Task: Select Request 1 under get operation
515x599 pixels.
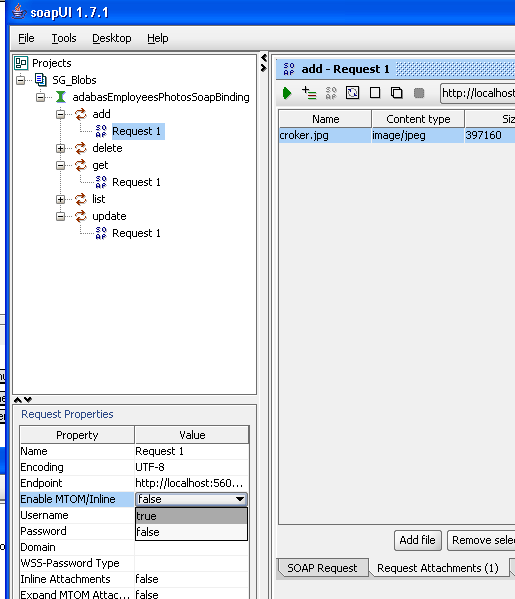Action: [x=136, y=182]
